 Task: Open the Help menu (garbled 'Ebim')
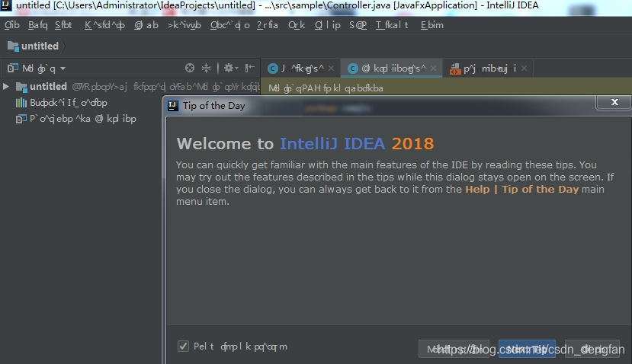pos(431,25)
